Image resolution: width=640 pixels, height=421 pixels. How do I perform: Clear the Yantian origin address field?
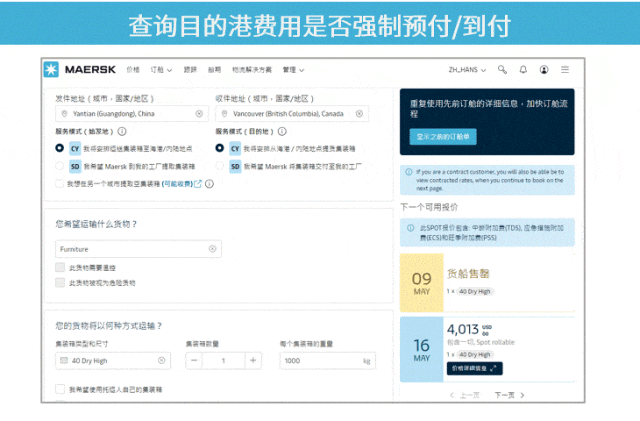coord(199,114)
